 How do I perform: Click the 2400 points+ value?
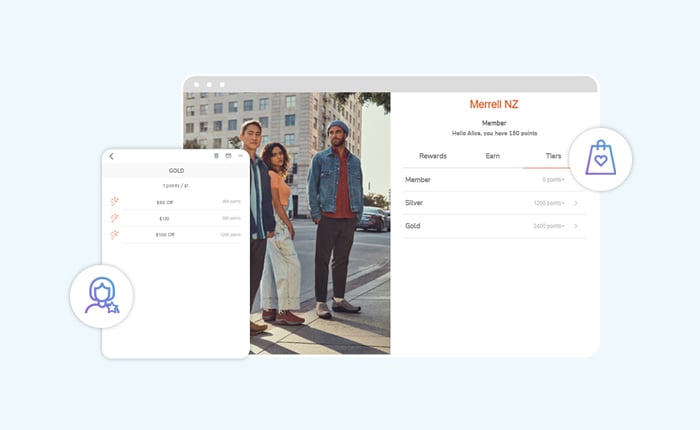coord(549,226)
